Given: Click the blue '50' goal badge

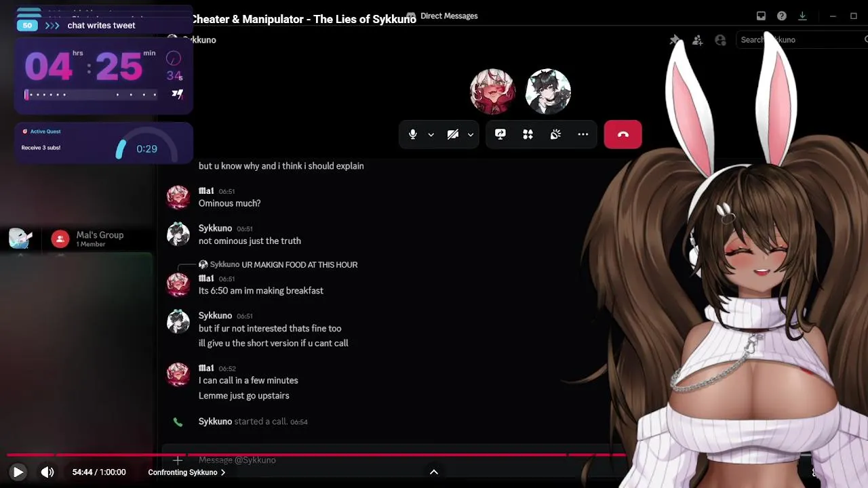Looking at the screenshot, I should tap(27, 25).
